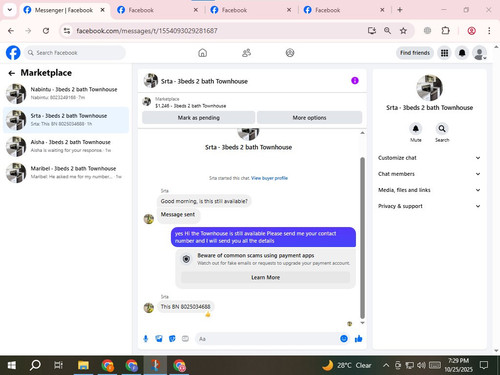Switch to the fourth Facebook tab
This screenshot has width=500, height=375.
pyautogui.click(x=343, y=10)
